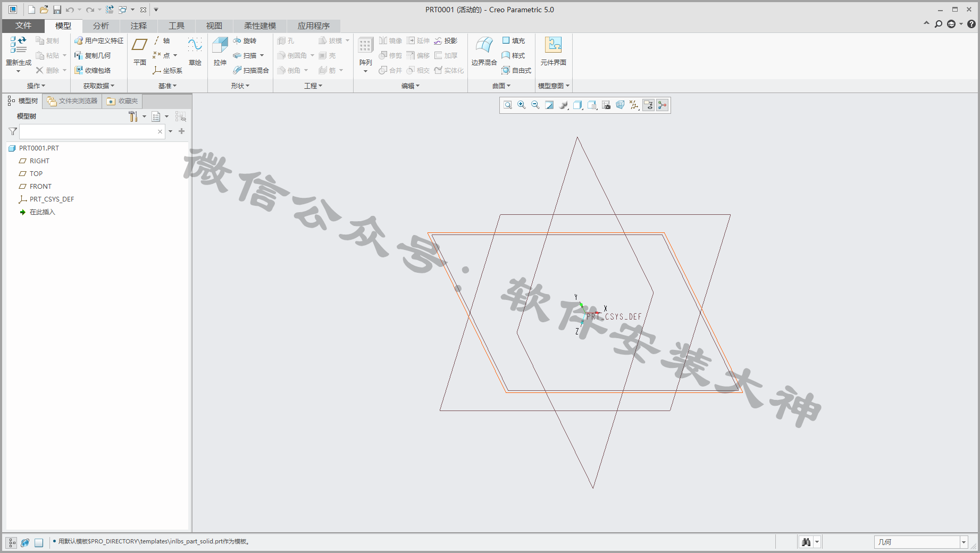Expand the Datum (基准) group dropdown
This screenshot has width=980, height=553.
coord(167,86)
